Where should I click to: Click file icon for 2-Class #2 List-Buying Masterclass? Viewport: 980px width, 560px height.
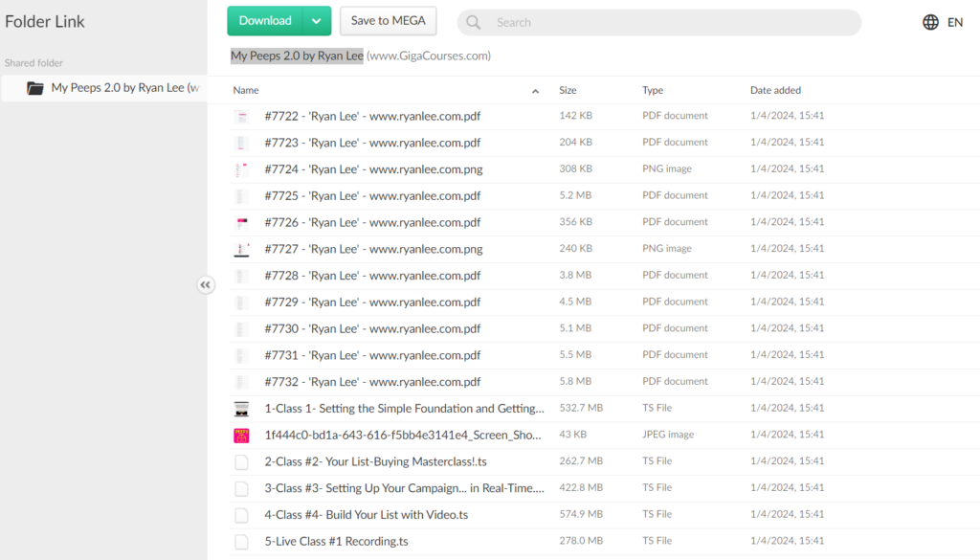tap(241, 461)
